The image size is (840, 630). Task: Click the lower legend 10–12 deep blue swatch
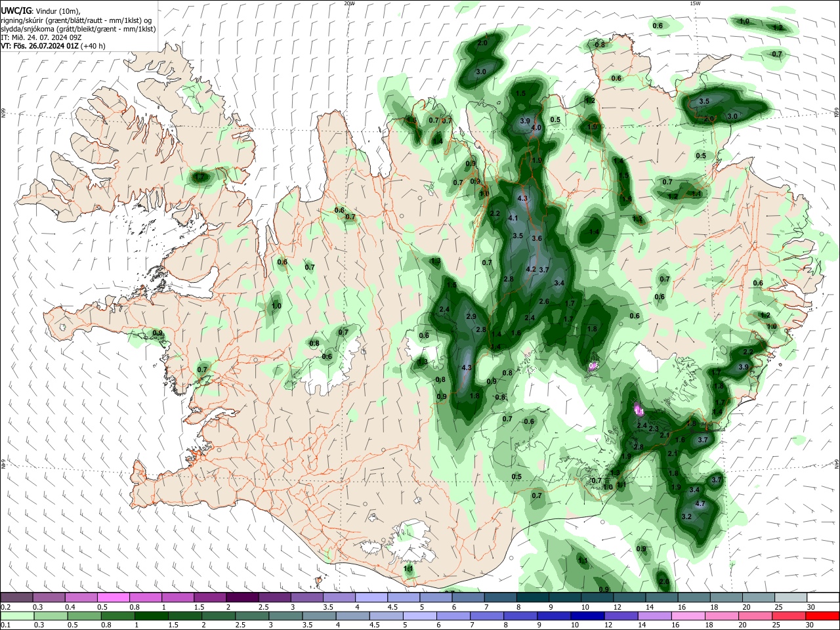[587, 616]
